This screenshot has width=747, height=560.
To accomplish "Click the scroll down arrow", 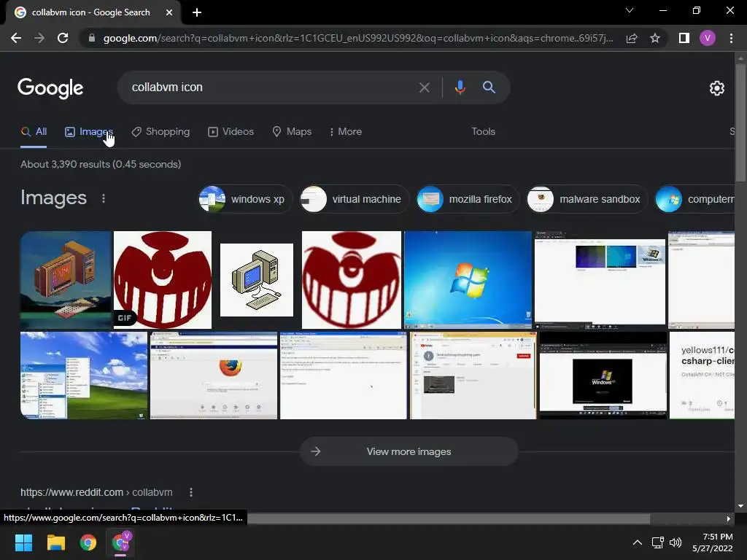I will [740, 506].
